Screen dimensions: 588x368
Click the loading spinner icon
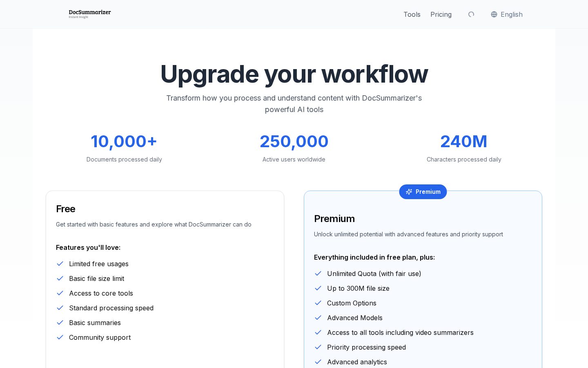point(471,14)
